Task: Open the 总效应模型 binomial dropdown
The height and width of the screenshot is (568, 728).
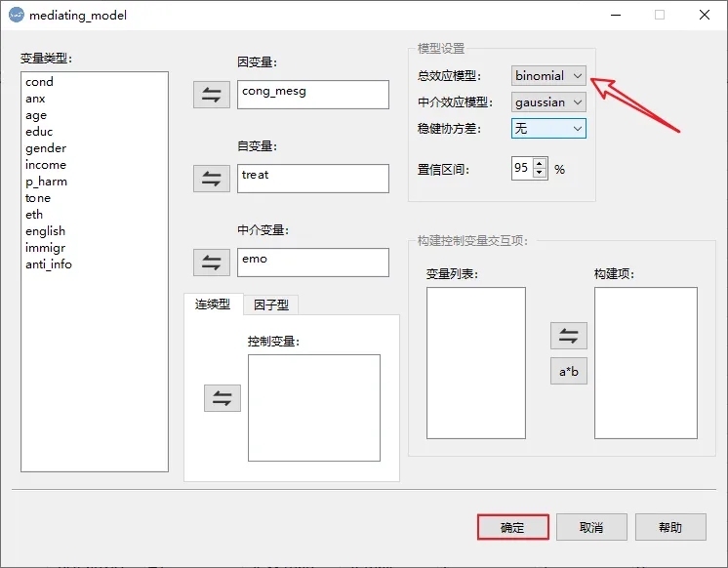Action: tap(548, 76)
